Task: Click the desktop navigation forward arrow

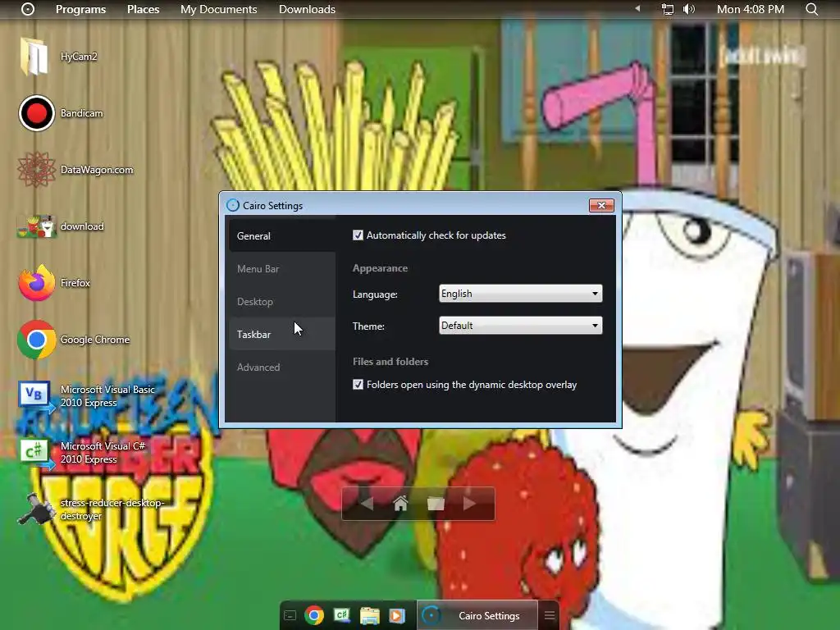Action: [469, 504]
